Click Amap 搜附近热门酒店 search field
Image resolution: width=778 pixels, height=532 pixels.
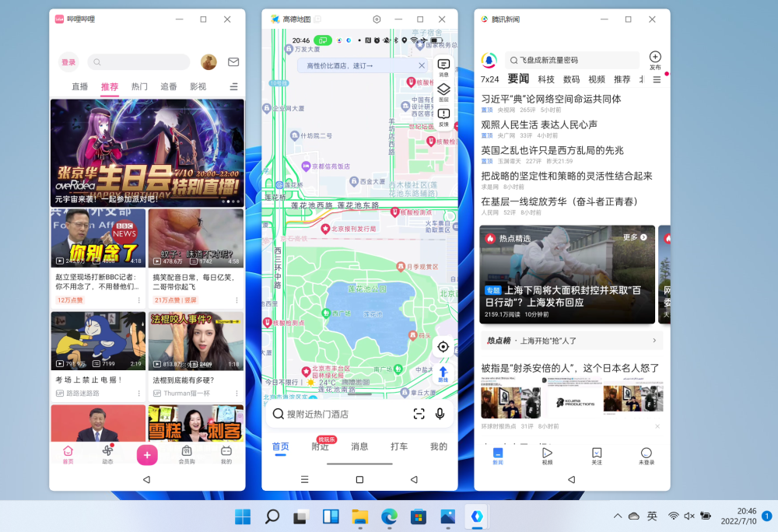click(359, 414)
